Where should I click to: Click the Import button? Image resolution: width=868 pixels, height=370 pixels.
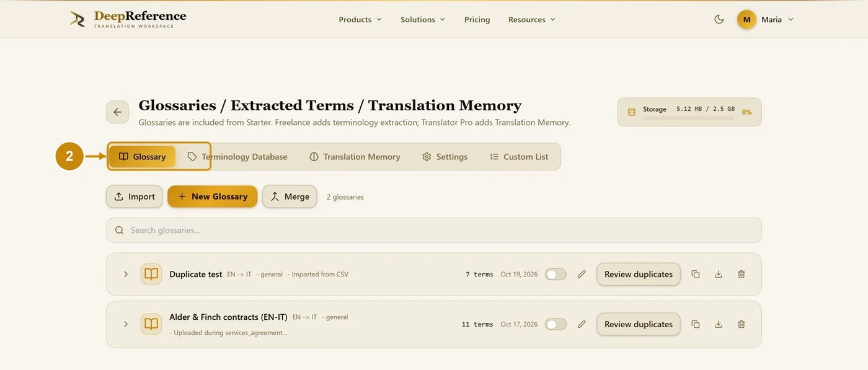(x=135, y=196)
